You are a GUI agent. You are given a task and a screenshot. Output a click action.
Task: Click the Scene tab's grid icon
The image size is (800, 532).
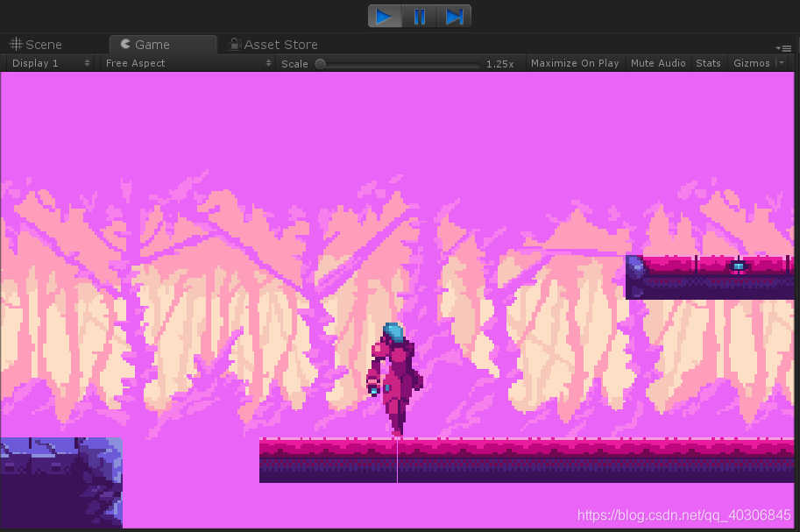coord(15,44)
